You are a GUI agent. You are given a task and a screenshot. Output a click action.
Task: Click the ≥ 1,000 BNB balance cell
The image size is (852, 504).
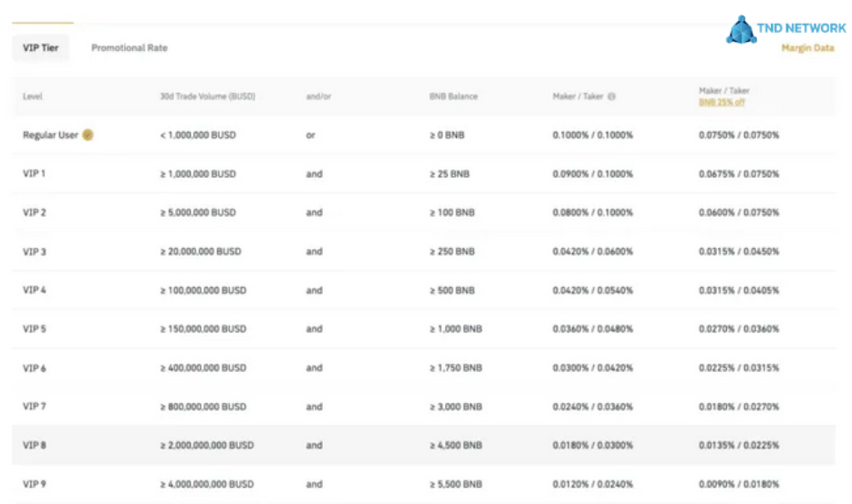[455, 329]
